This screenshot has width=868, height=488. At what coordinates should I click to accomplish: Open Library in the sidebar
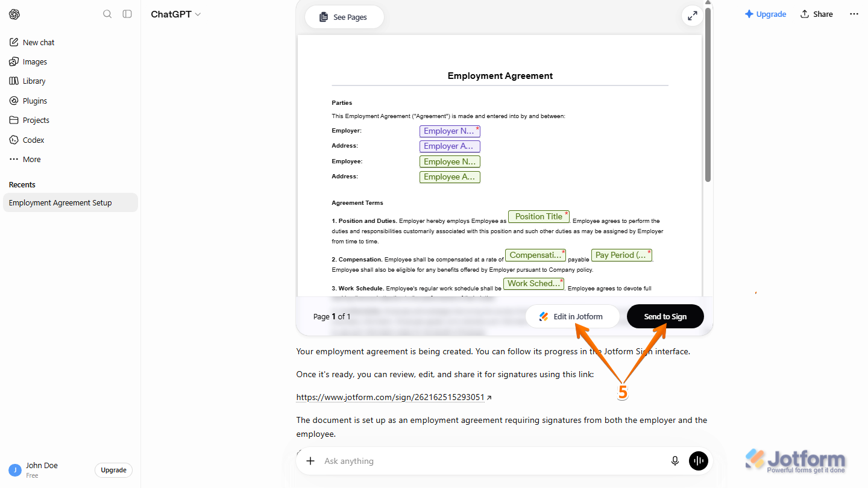pyautogui.click(x=71, y=81)
